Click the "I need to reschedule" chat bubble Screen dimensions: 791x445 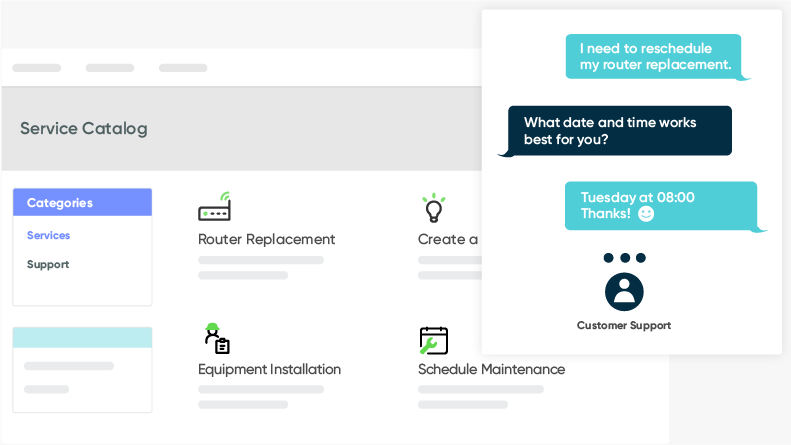click(x=653, y=57)
